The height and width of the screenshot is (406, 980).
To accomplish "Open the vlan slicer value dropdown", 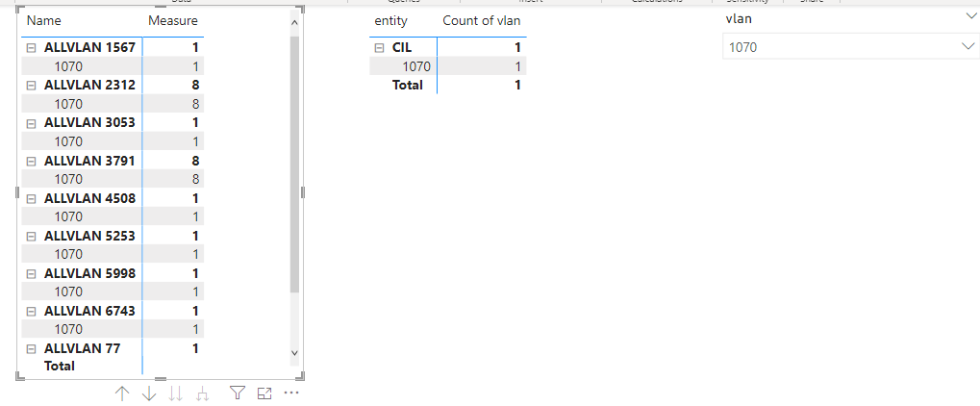I will coord(968,46).
